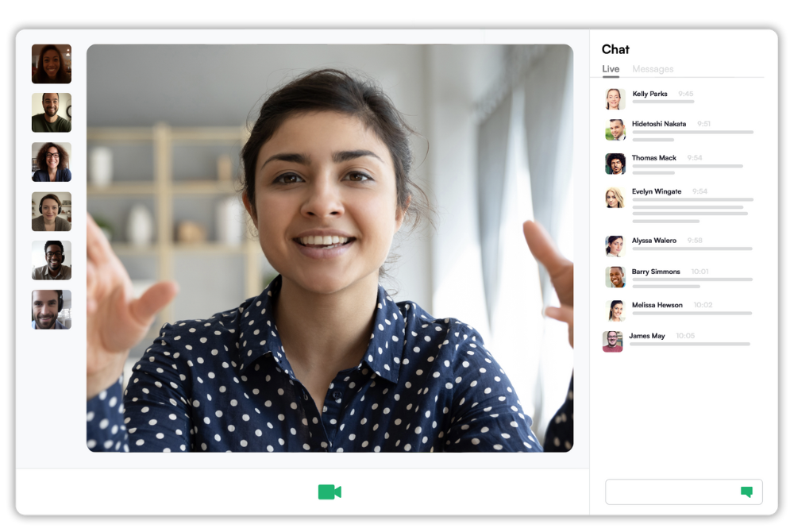This screenshot has width=794, height=532.
Task: Click Alyssa Walero's avatar in chat
Action: tap(615, 246)
